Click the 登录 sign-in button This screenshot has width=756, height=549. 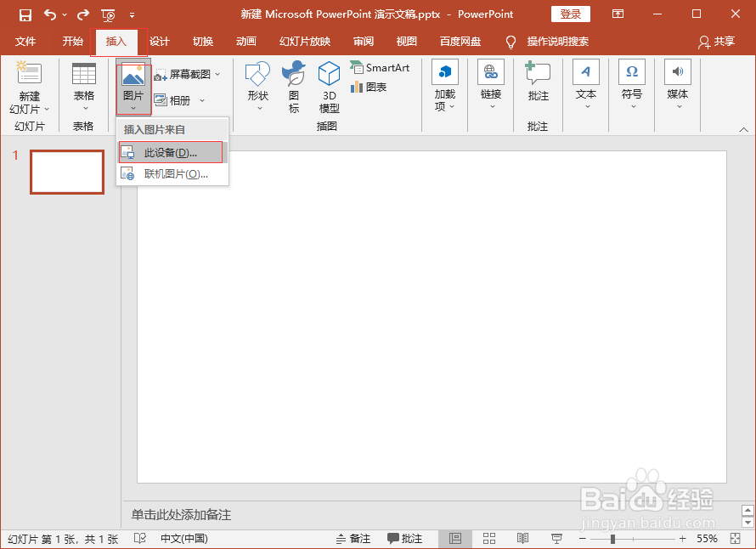click(570, 14)
